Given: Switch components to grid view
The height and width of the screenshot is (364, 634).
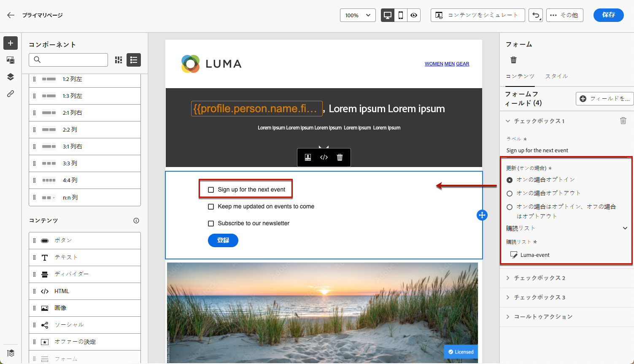Looking at the screenshot, I should pyautogui.click(x=119, y=60).
